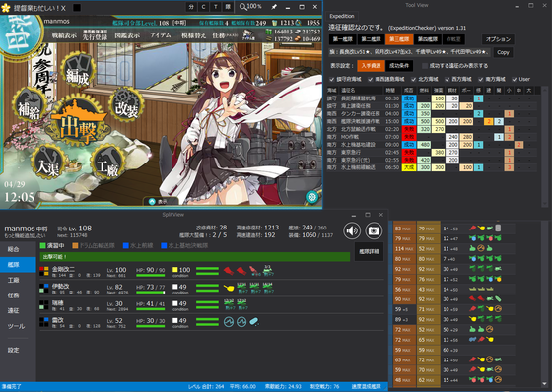The image size is (552, 392).
Task: Click the C toolbar button in title bar
Action: pos(203,7)
